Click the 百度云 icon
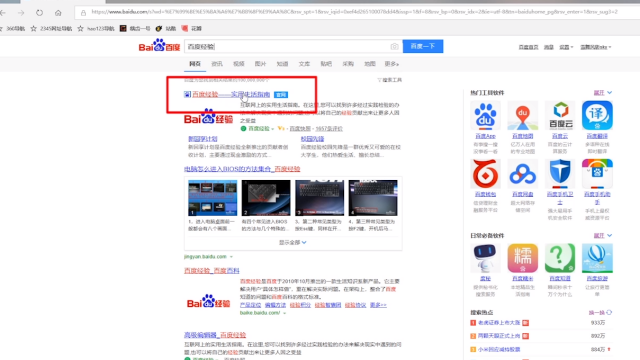 560,116
